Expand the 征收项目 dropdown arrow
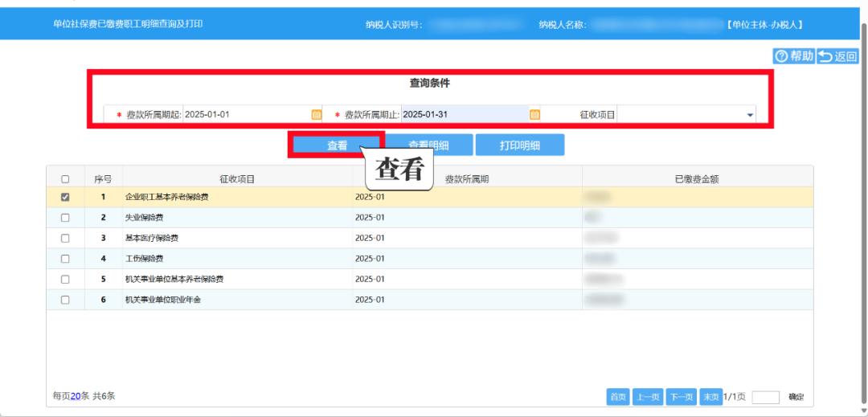The image size is (868, 417). [x=750, y=115]
